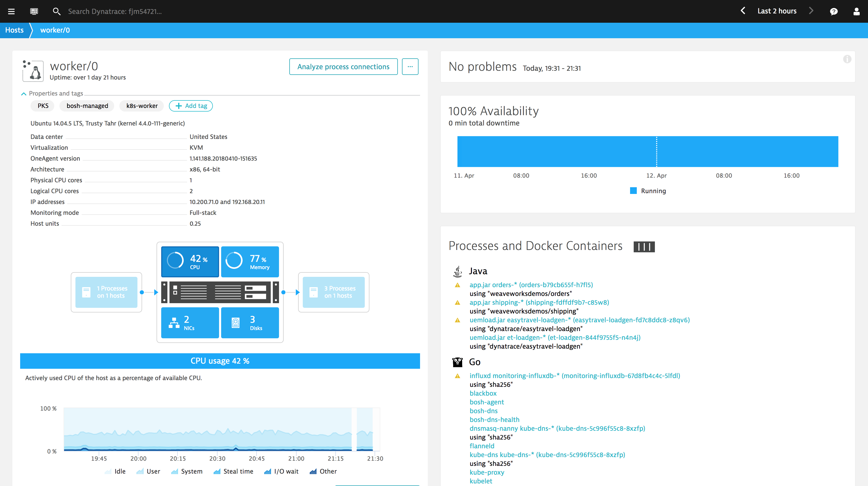The image size is (868, 486).
Task: Open dnsmasq-nanny kube-dns-* link
Action: [557, 428]
